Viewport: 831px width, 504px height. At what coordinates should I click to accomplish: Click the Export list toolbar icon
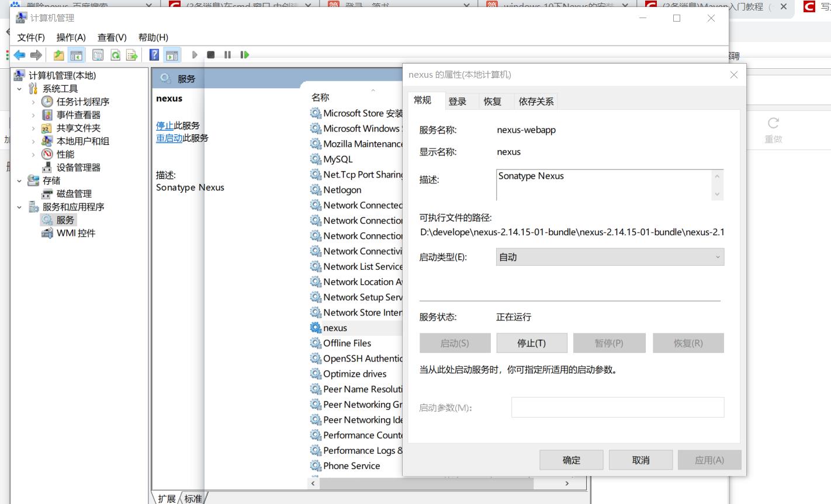(x=132, y=55)
